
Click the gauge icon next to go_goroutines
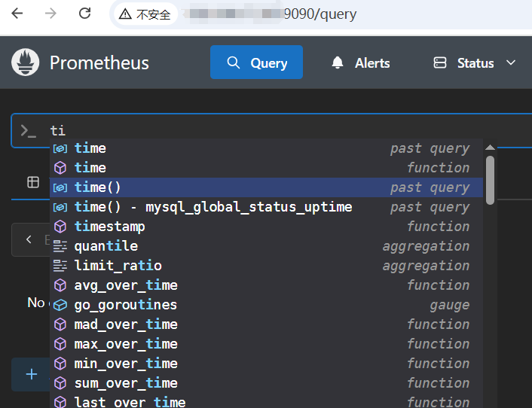click(x=60, y=305)
